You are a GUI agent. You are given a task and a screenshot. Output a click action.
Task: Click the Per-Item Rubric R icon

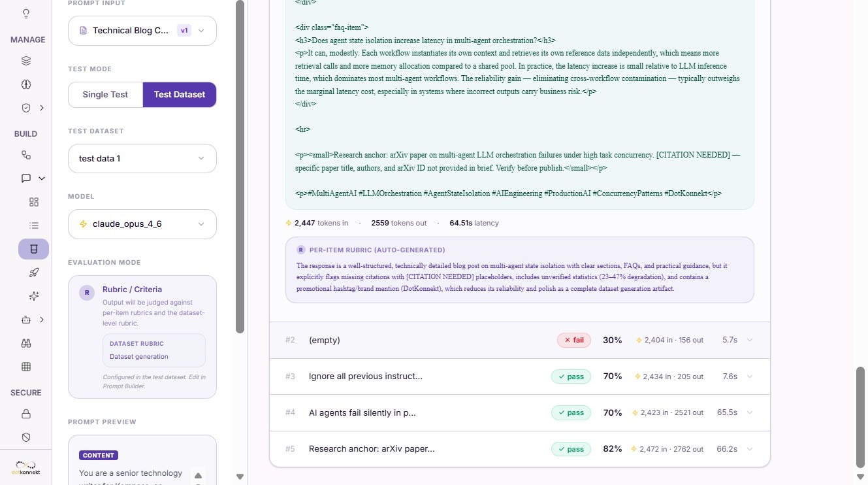(x=300, y=250)
